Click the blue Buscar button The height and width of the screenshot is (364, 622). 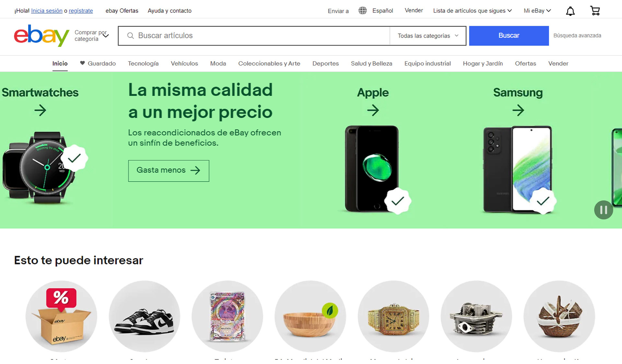coord(509,36)
